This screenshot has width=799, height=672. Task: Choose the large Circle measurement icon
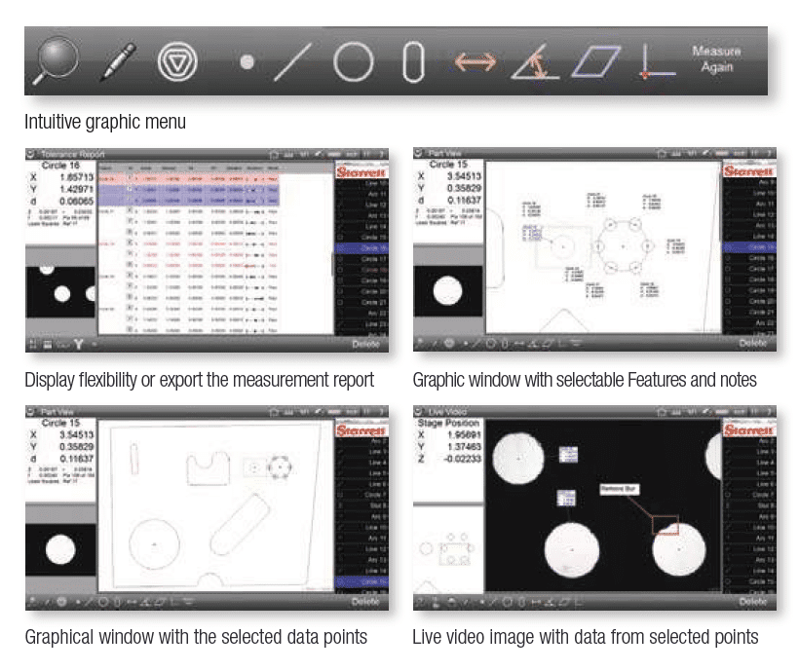(x=353, y=62)
